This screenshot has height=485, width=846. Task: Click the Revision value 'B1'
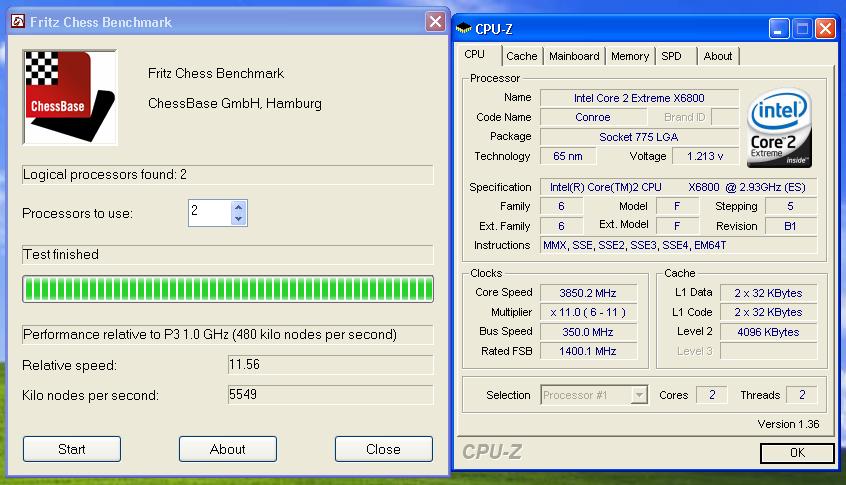[790, 226]
